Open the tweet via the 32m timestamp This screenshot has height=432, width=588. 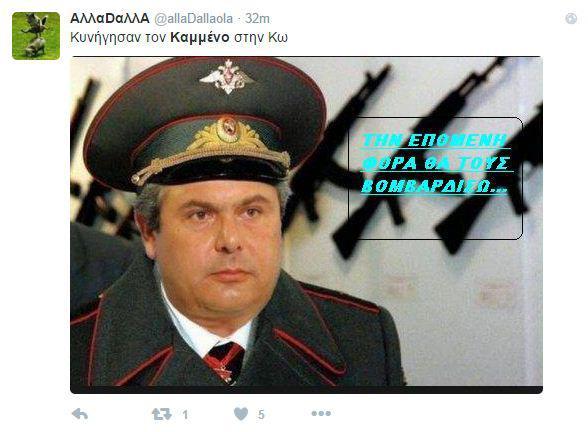pyautogui.click(x=257, y=19)
